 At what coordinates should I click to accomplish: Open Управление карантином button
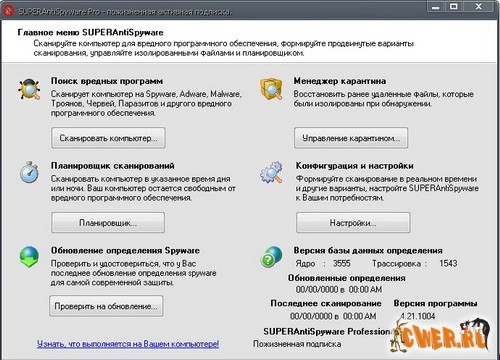pos(351,138)
